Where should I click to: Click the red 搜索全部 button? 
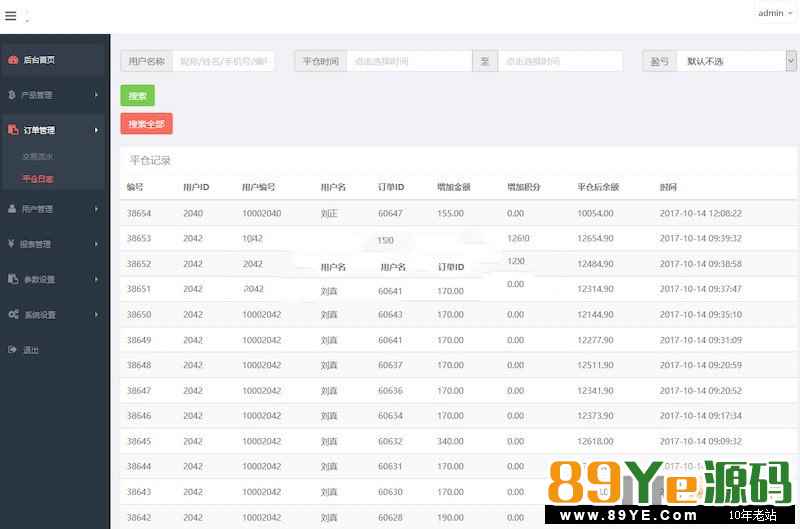(x=146, y=124)
